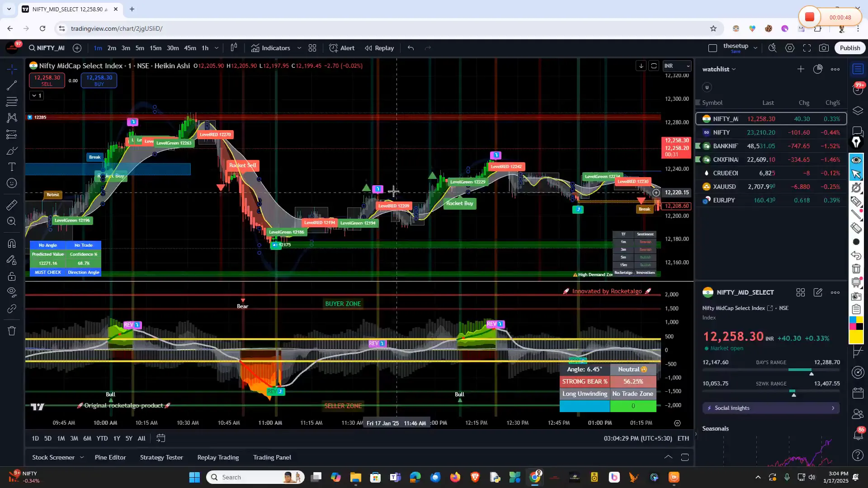868x488 pixels.
Task: Toggle fullscreen chart mode
Action: coord(807,48)
